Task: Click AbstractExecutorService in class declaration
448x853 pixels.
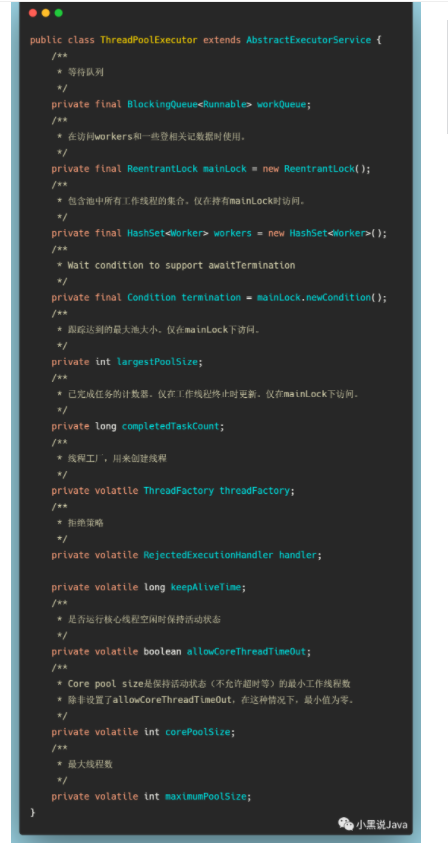Action: [309, 40]
